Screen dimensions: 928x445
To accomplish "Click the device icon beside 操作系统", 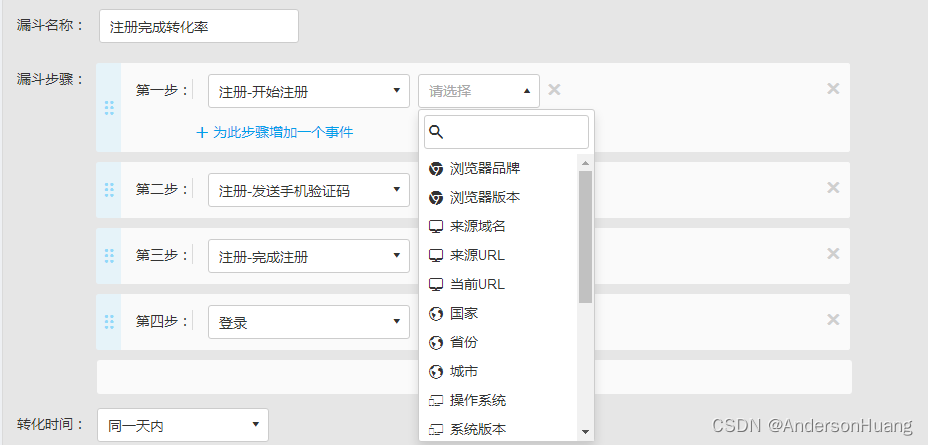I will click(436, 401).
